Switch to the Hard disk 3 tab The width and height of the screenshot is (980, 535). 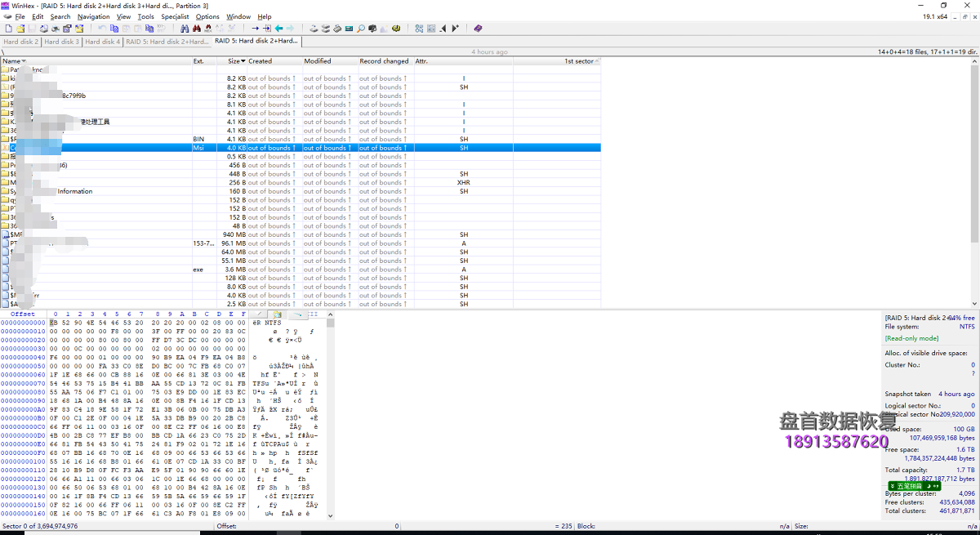tap(61, 42)
